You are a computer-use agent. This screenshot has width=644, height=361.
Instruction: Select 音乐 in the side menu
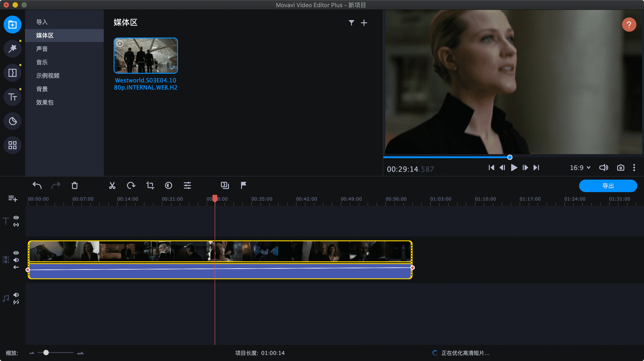(64, 62)
